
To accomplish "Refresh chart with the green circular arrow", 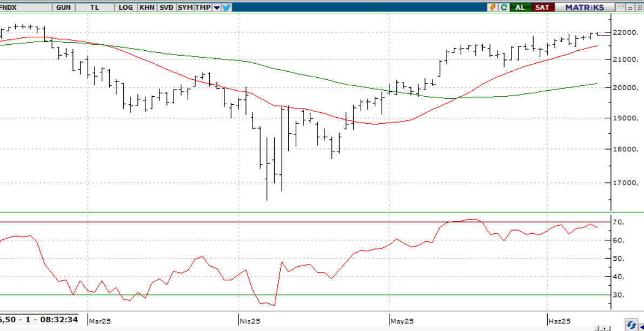I will pos(504,8).
